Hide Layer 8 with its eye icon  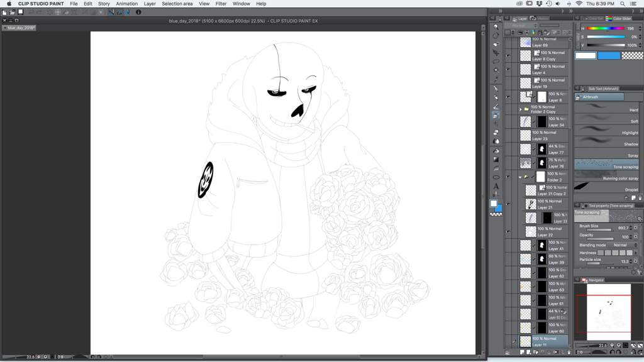pyautogui.click(x=508, y=97)
